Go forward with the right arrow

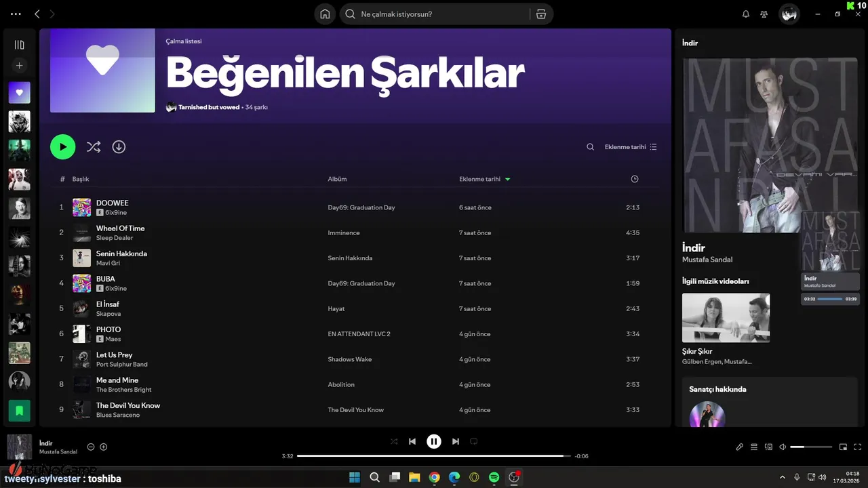coord(52,14)
